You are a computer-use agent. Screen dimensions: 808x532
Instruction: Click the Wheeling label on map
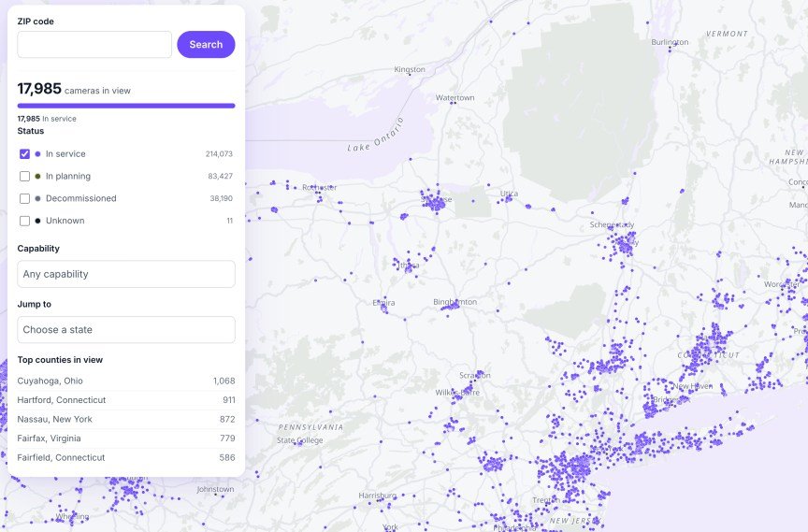(72, 516)
